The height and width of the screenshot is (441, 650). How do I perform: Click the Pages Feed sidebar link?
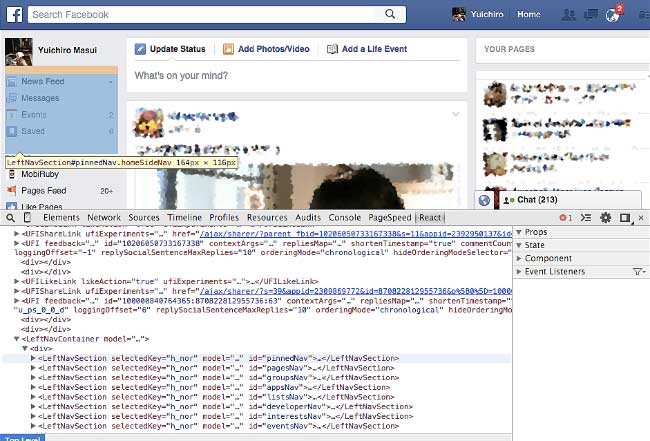(x=44, y=191)
